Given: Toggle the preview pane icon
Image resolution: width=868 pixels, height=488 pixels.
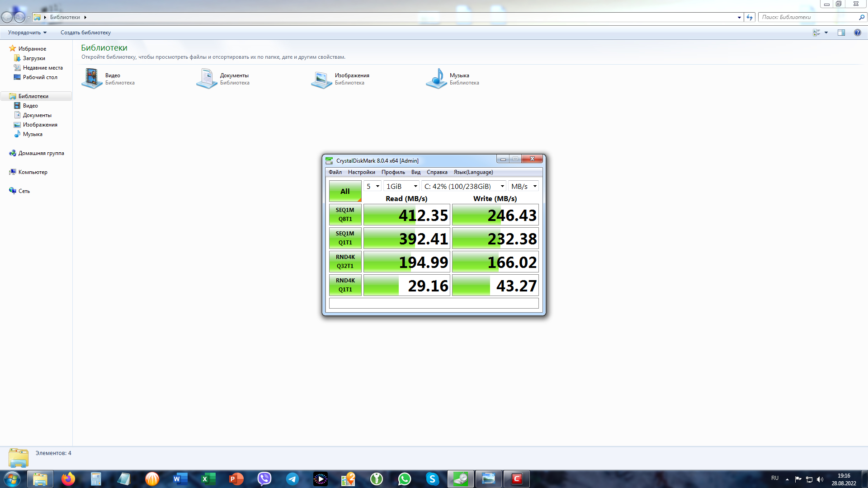Looking at the screenshot, I should tap(841, 33).
